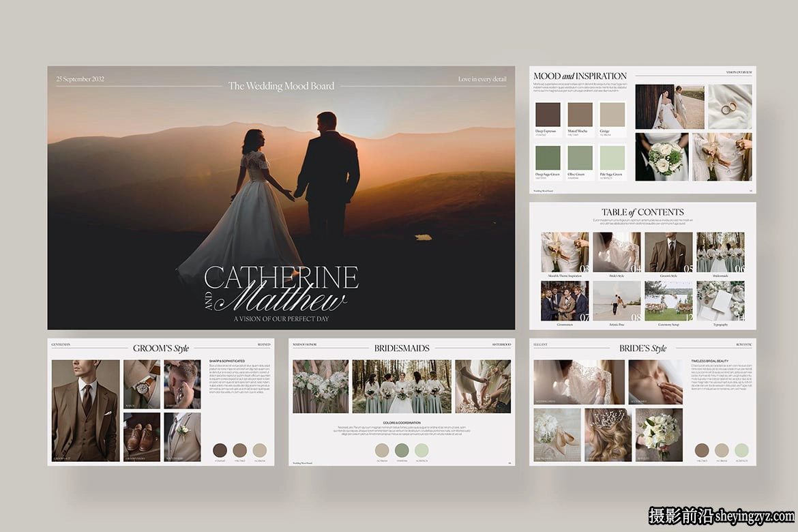798x532 pixels.
Task: Click dark brown circle swatch on Groom's Style slide
Action: click(220, 450)
